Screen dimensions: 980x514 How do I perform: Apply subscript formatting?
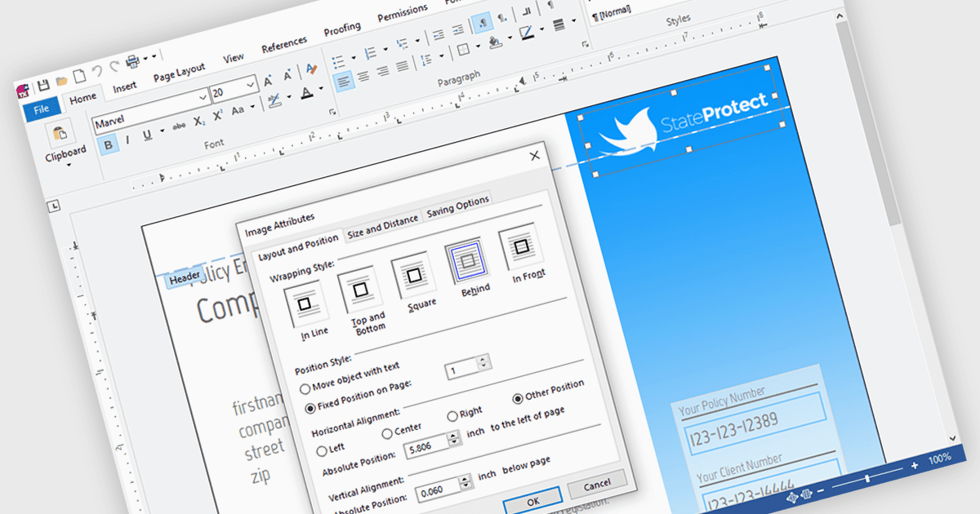(199, 122)
